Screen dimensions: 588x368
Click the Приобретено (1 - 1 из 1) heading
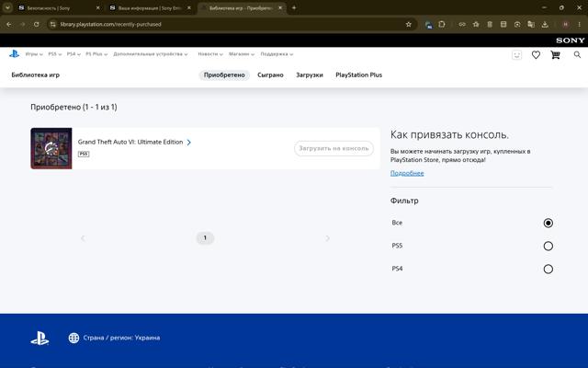(73, 107)
